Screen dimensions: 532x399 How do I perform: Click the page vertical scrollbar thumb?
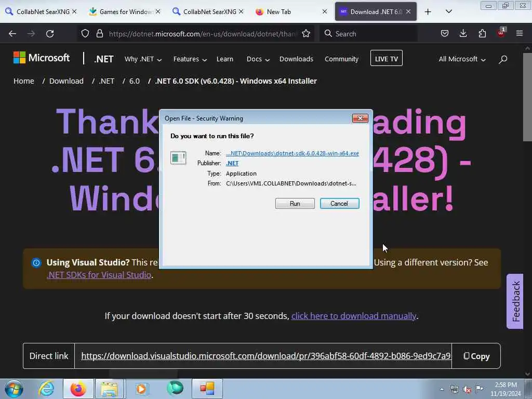click(x=528, y=97)
